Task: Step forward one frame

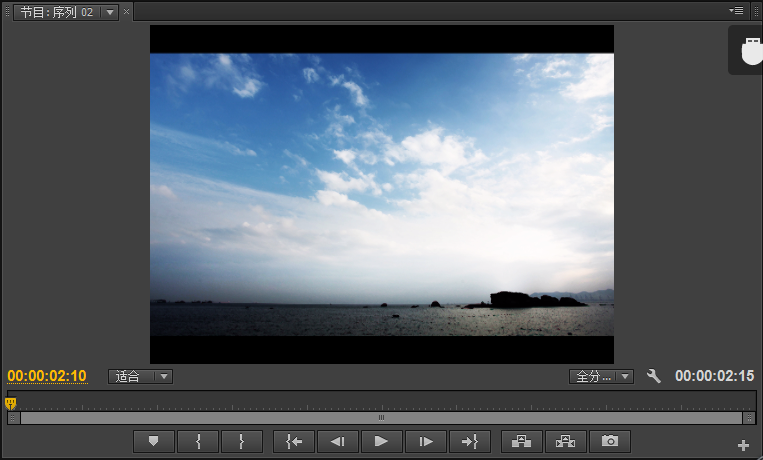Action: pyautogui.click(x=426, y=442)
